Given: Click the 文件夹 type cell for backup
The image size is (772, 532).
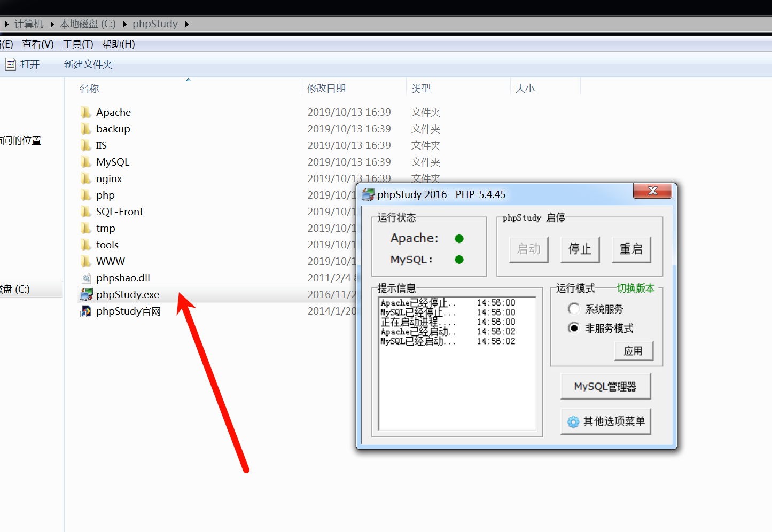Looking at the screenshot, I should 426,129.
